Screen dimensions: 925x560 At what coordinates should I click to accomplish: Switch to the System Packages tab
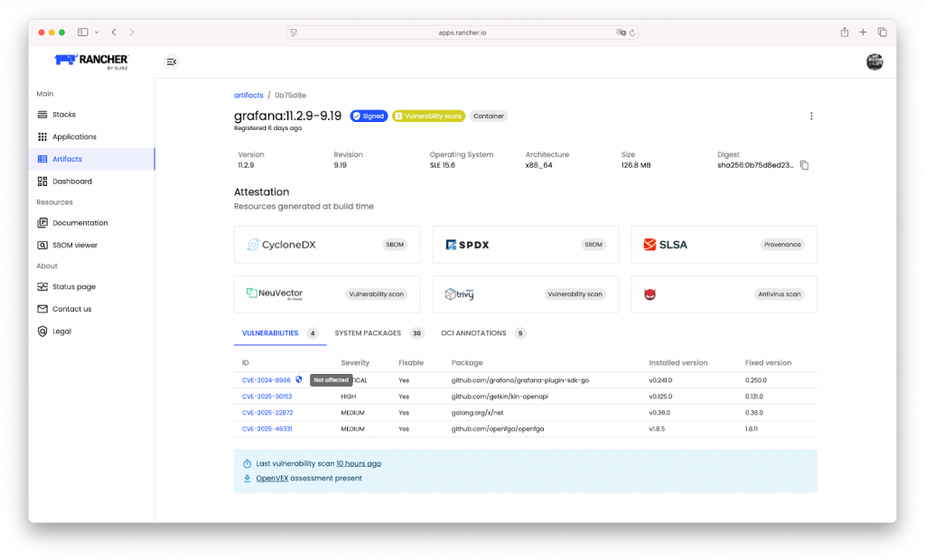point(368,333)
